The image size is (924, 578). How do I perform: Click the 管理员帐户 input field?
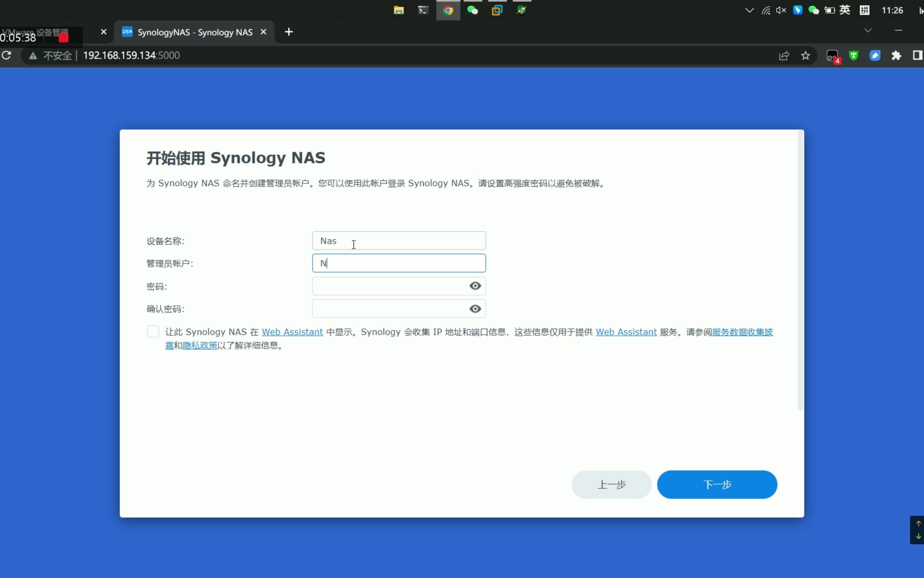[x=399, y=263]
